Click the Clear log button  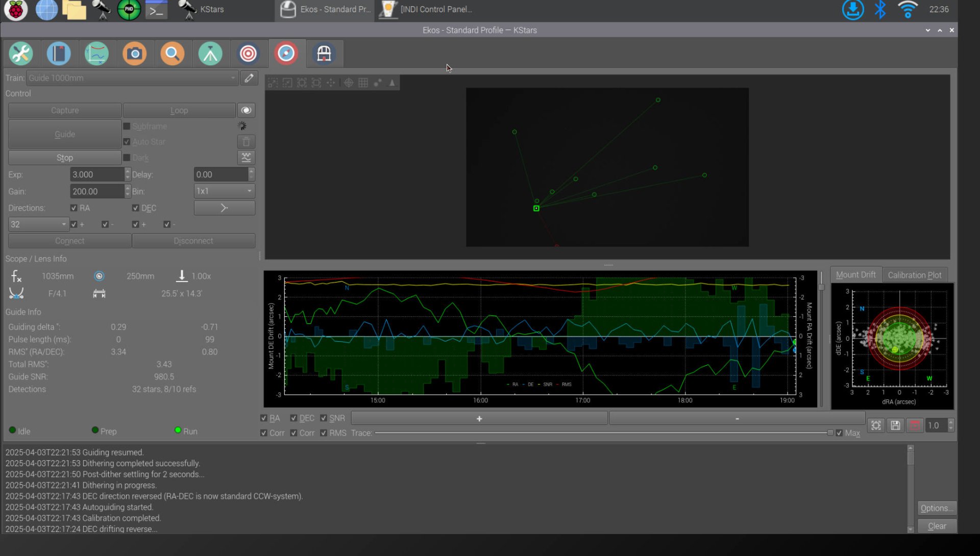(937, 526)
